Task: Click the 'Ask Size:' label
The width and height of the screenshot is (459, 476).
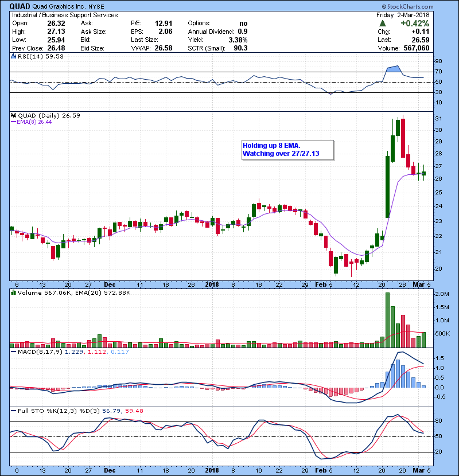Action: pos(94,32)
